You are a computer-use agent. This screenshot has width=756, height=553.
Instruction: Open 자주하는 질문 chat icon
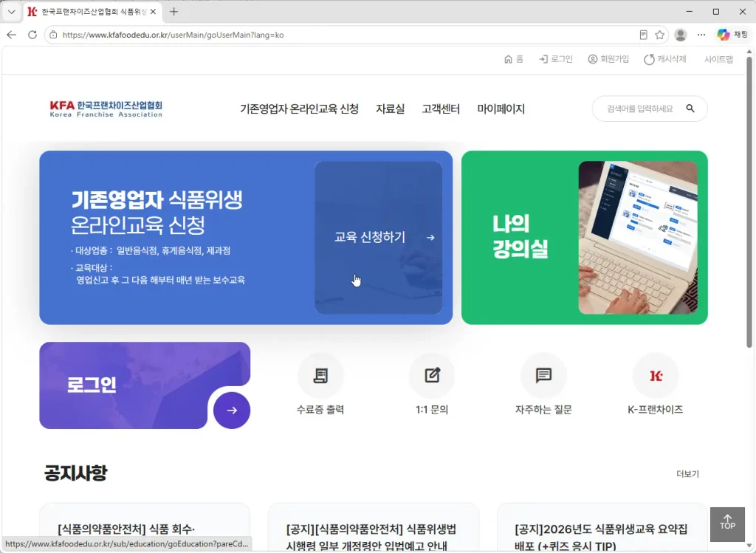click(543, 375)
